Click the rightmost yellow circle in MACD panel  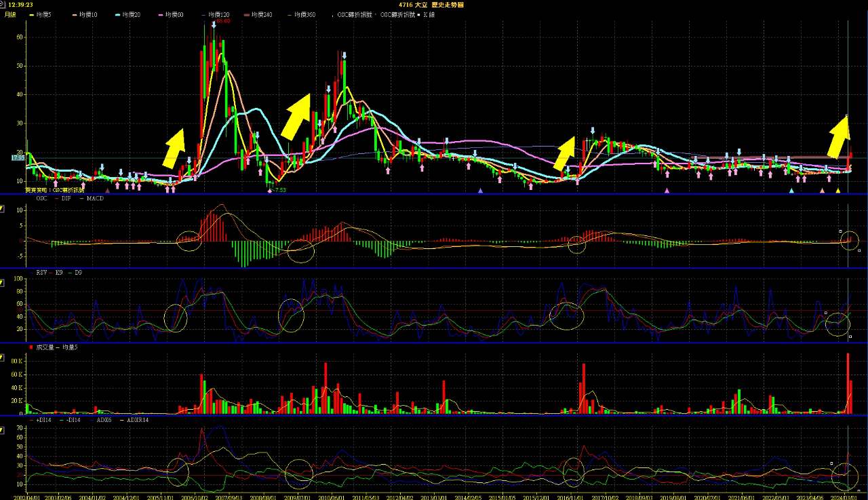849,241
